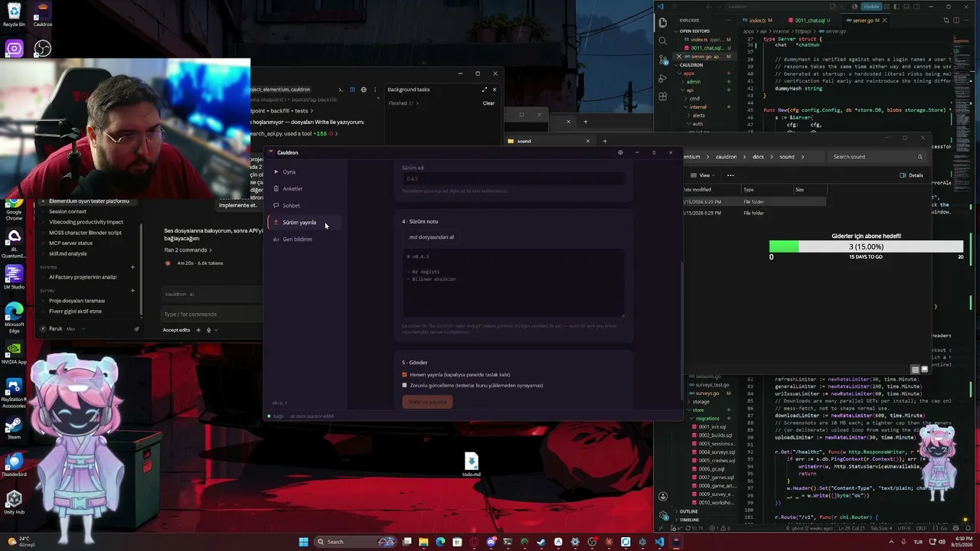Click the subscriber goal progress bar
Viewport: 980px width, 551px height.
coord(866,247)
